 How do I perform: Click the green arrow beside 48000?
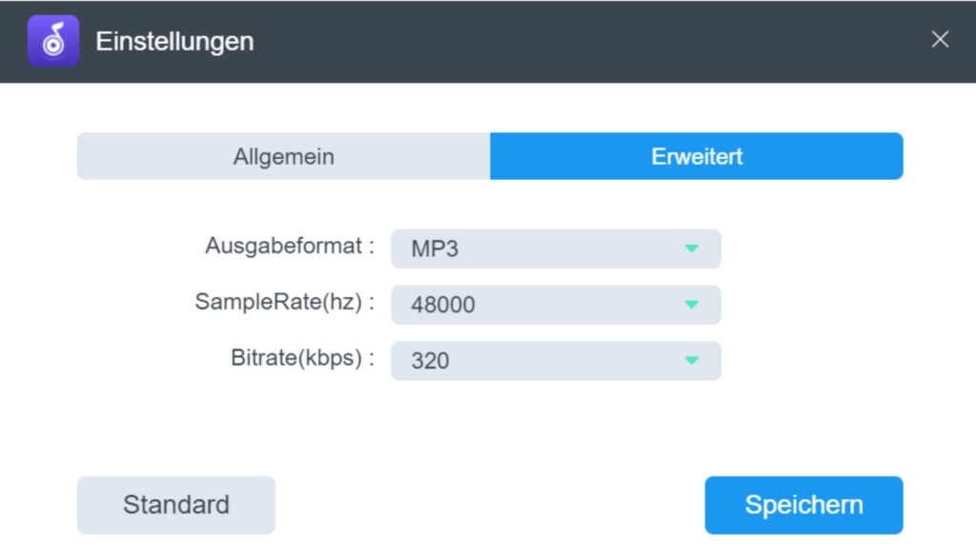(x=692, y=304)
